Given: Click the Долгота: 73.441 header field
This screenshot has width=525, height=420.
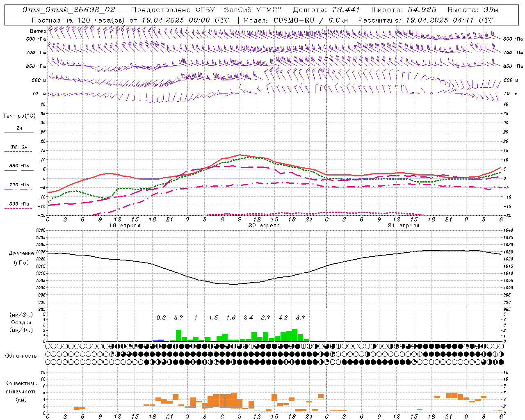Looking at the screenshot, I should click(326, 10).
